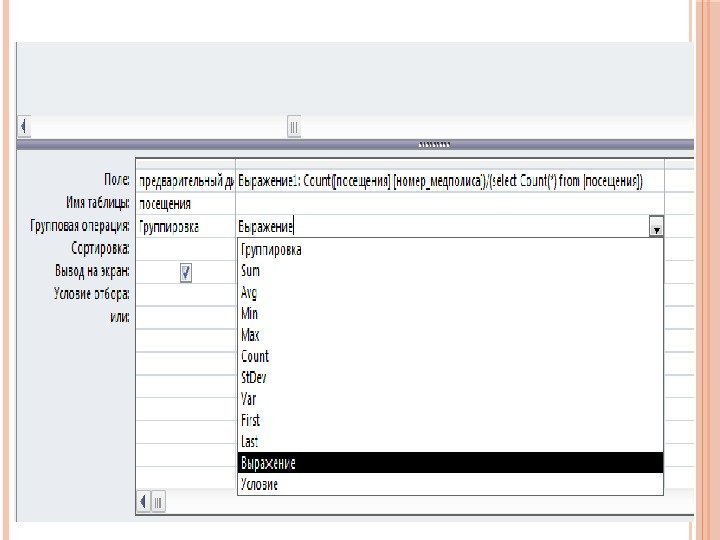The width and height of the screenshot is (720, 540).
Task: Pick Var in the group operation list
Action: coord(450,399)
